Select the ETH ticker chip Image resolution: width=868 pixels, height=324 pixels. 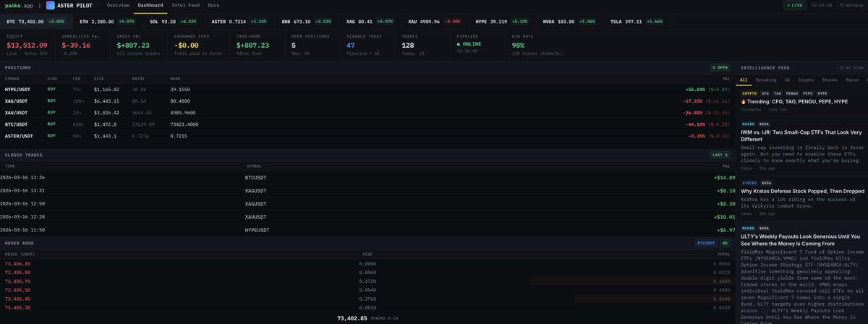(107, 22)
